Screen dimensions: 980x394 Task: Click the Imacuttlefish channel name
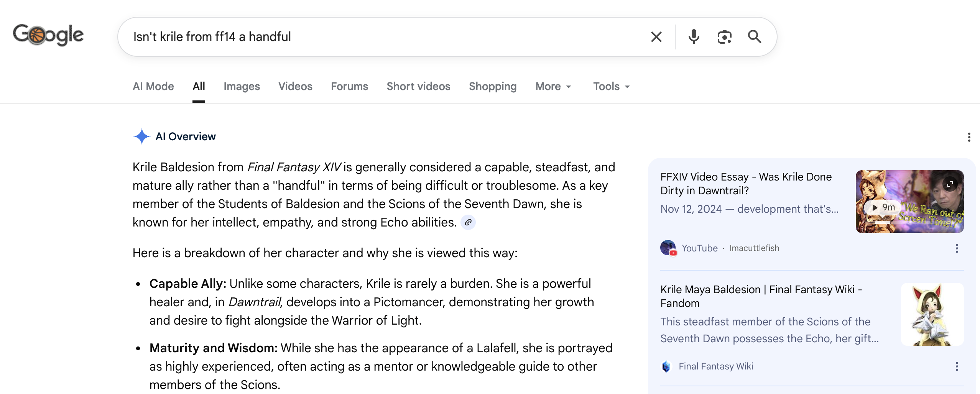click(754, 248)
